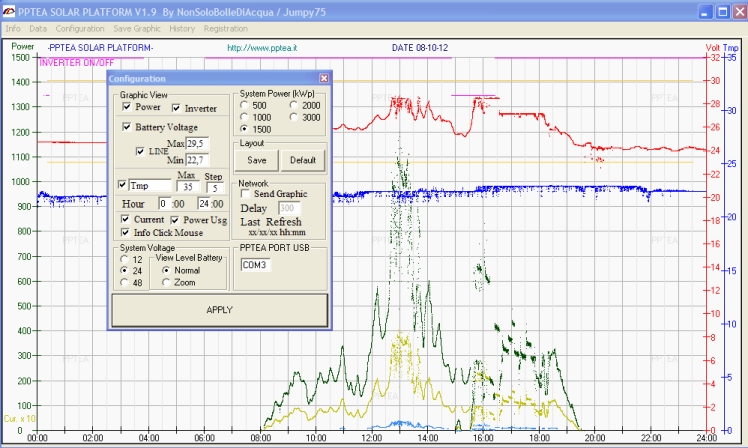
Task: Click the DATE 08-10-12 text
Action: coord(420,48)
